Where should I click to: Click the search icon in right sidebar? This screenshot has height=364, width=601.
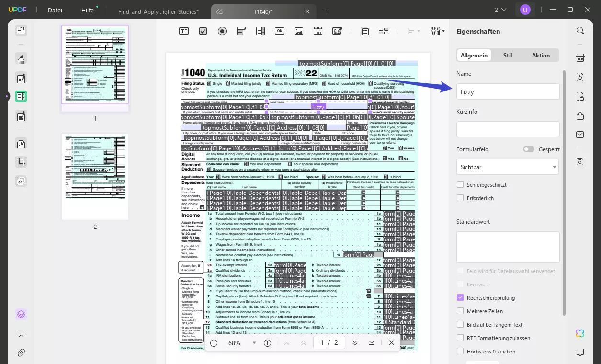[x=580, y=31]
